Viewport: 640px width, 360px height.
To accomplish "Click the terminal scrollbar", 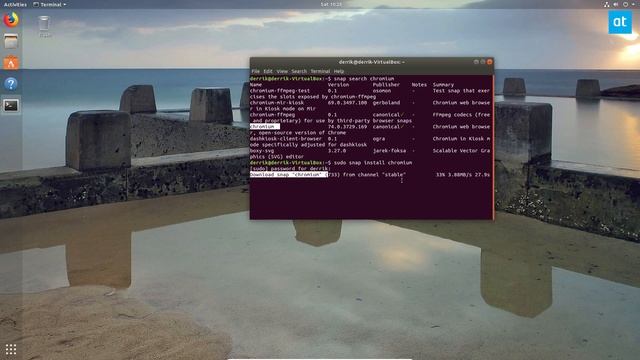I will 493,147.
